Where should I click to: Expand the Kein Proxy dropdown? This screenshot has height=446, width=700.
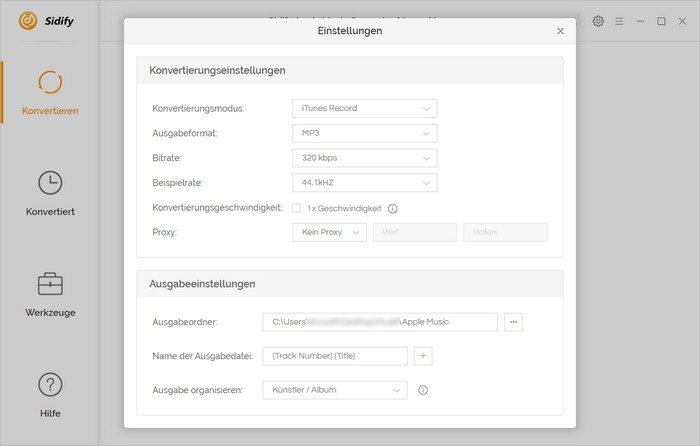(329, 233)
